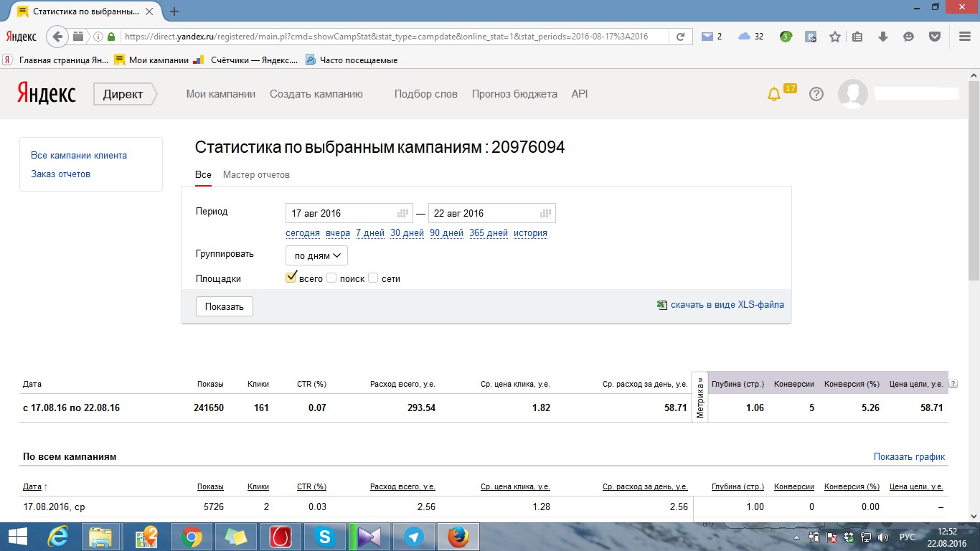Viewport: 980px width, 551px height.
Task: Enable the 'сети' checkbox
Action: tap(373, 278)
